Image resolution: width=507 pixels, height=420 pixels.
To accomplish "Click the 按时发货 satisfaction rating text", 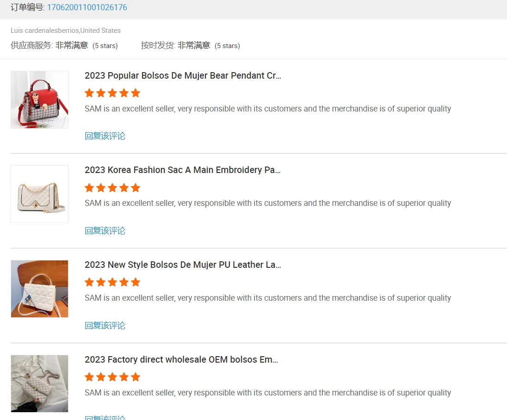I will tap(194, 45).
